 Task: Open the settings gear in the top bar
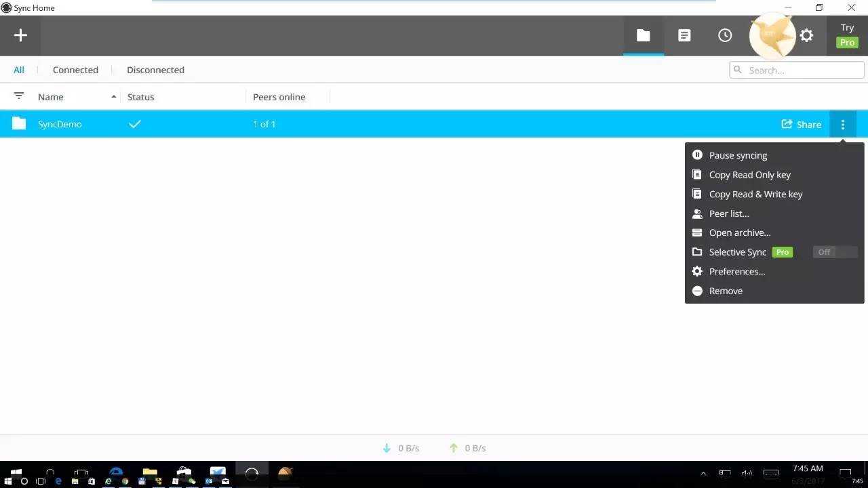806,35
